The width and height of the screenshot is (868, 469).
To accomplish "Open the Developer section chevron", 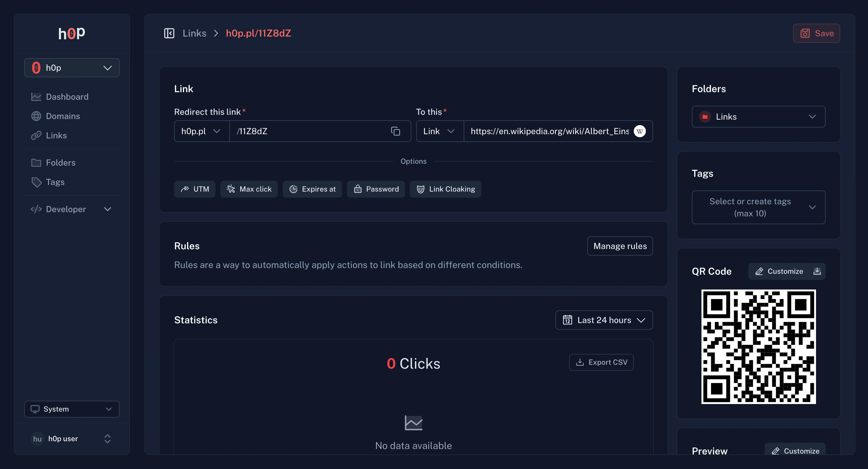I will coord(107,209).
